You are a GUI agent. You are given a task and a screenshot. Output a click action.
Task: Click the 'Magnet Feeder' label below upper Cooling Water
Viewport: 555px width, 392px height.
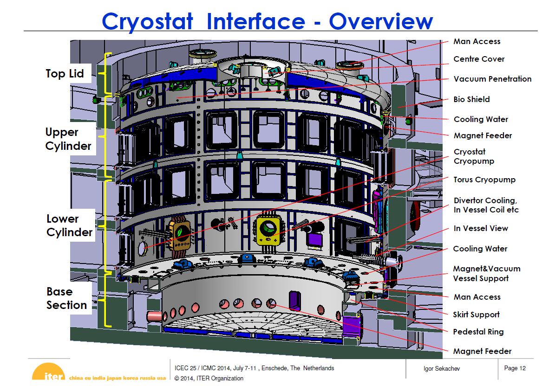(483, 135)
